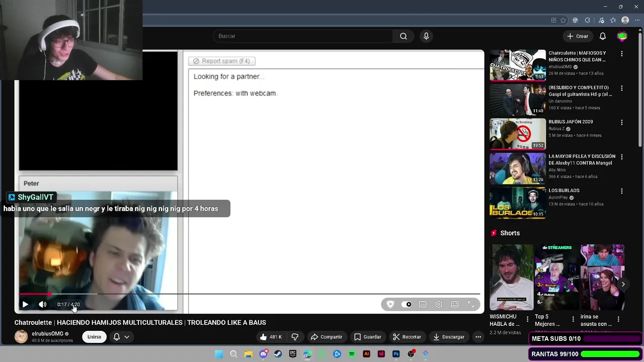Open browser settings and more menu
This screenshot has width=644, height=362.
[637, 20]
